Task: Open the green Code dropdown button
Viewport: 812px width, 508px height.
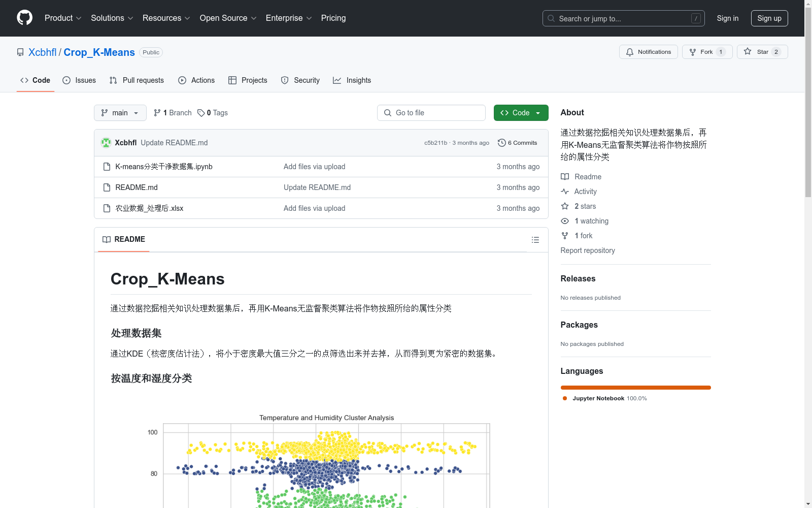Action: point(521,113)
